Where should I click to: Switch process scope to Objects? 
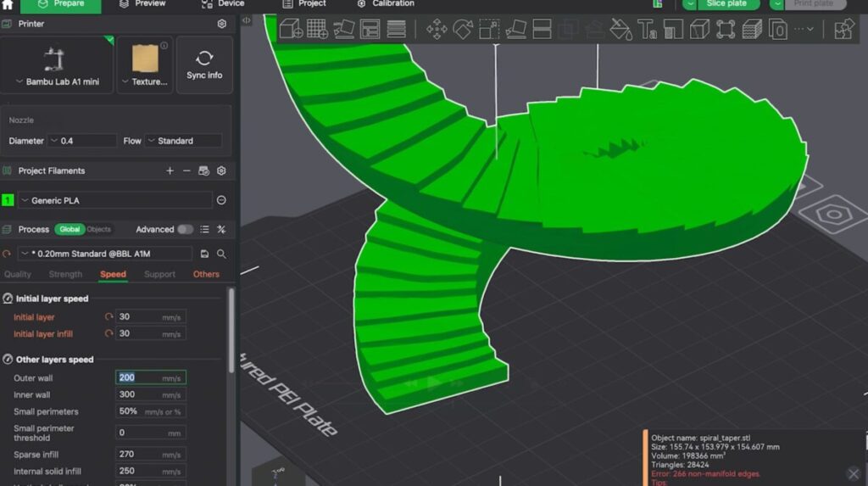98,229
